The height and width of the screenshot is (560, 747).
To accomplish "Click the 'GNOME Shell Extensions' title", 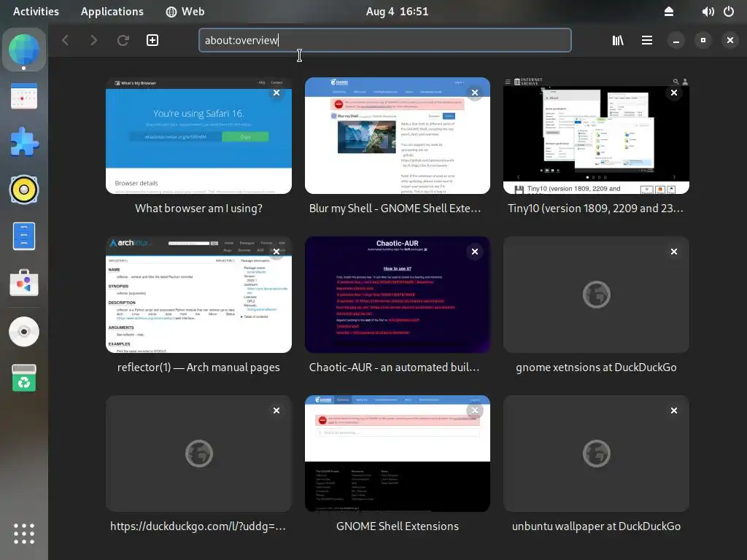I will (x=398, y=526).
